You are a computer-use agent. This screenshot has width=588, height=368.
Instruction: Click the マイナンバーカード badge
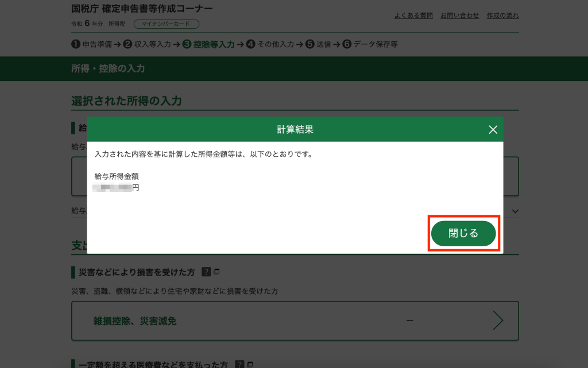click(x=166, y=24)
